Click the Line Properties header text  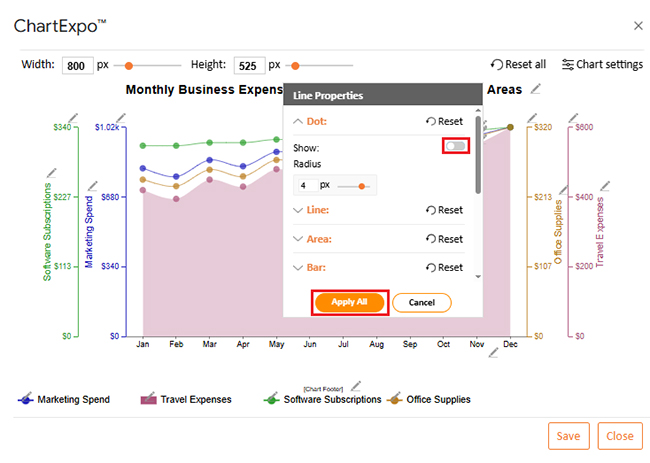(x=328, y=96)
